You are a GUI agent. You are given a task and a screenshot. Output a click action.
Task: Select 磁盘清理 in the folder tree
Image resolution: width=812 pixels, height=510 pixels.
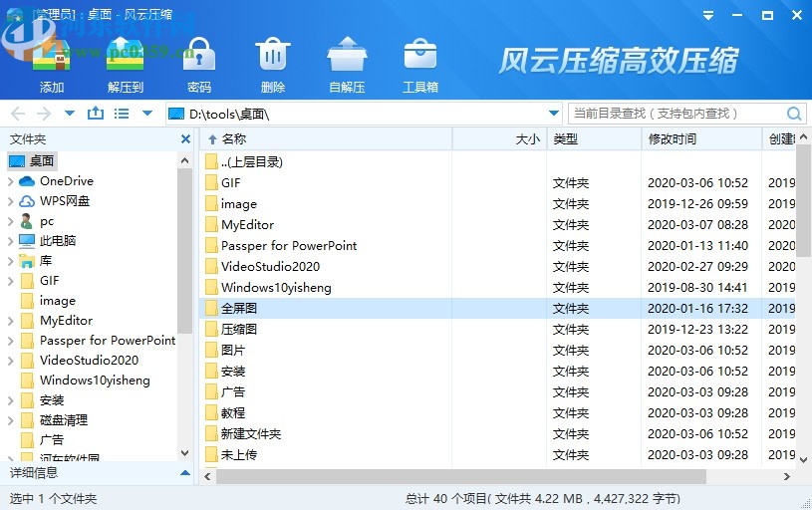pos(64,420)
